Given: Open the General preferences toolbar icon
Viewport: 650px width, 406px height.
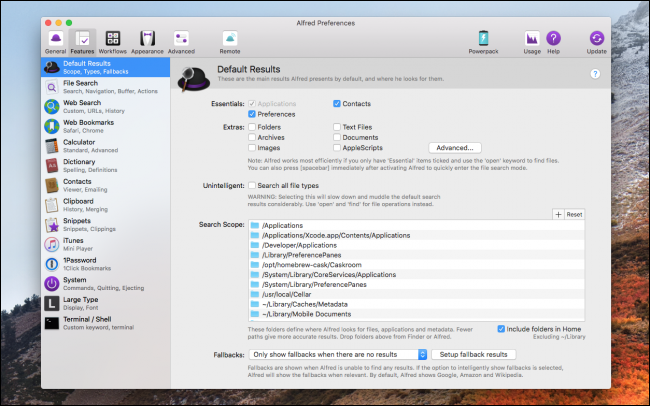Looking at the screenshot, I should click(x=56, y=42).
